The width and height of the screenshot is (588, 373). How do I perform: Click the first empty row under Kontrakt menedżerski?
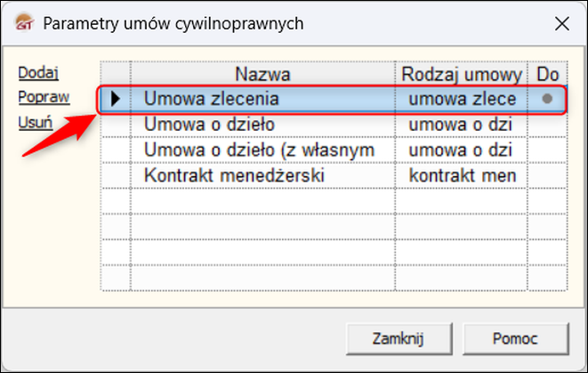[262, 202]
